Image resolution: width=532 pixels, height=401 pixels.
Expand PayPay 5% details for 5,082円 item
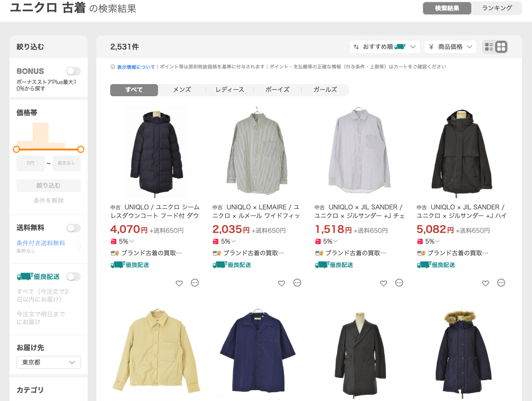pyautogui.click(x=437, y=241)
